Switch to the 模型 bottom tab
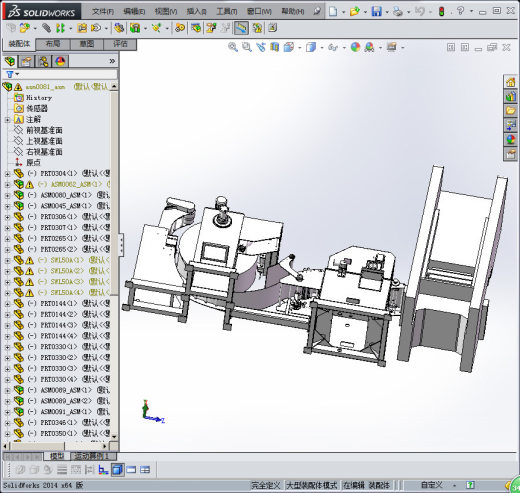 pos(57,456)
